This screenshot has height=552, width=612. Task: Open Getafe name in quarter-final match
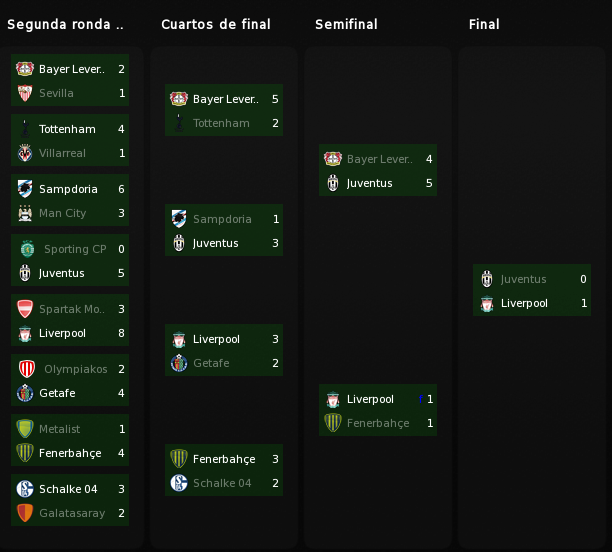point(211,363)
